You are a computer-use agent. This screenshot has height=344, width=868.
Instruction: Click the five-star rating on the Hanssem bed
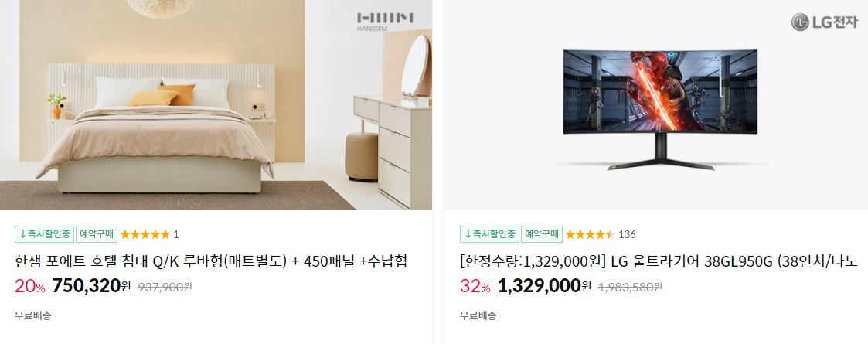click(145, 234)
